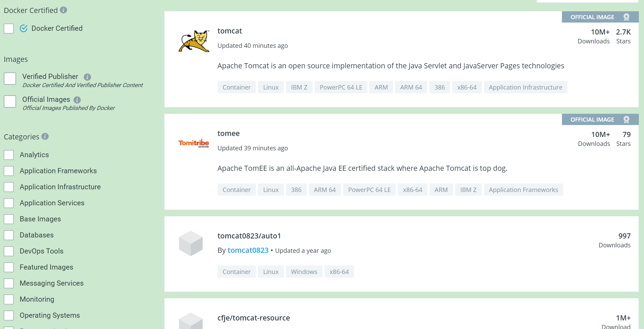Viewport: 644px width, 329px height.
Task: Tick the Official Images checkbox
Action: tap(10, 101)
